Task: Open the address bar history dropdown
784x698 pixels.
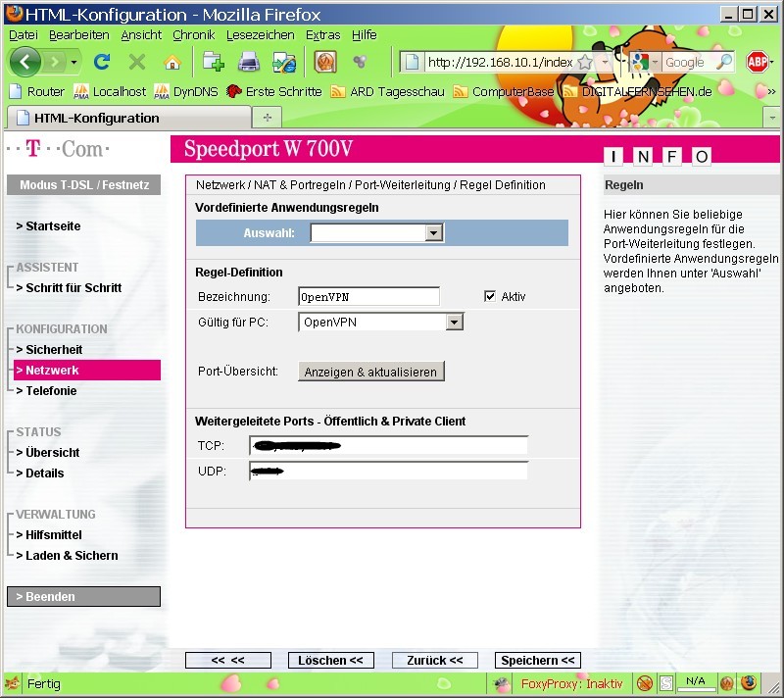Action: [606, 63]
